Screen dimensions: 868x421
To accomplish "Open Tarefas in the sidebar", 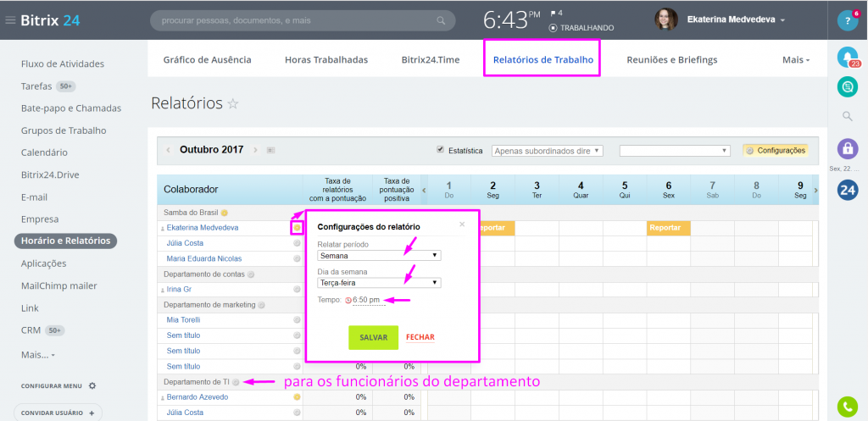I will click(x=36, y=86).
